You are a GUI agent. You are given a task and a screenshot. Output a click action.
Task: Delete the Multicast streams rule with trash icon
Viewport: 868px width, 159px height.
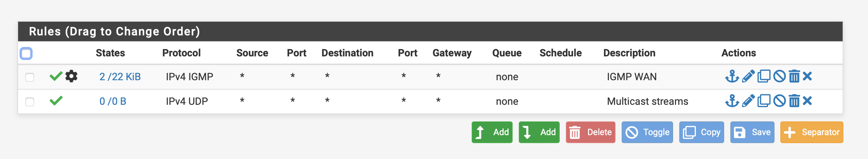(794, 101)
